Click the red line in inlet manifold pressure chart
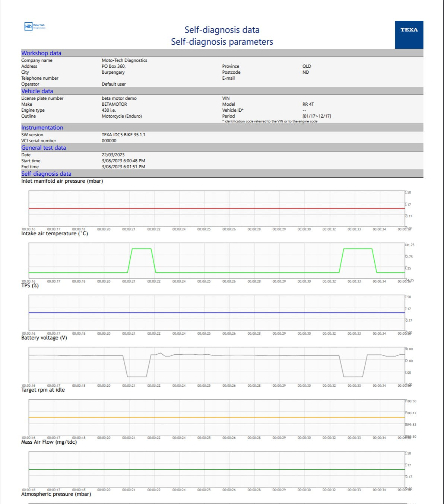Viewport: 444px width, 504px height. click(217, 208)
